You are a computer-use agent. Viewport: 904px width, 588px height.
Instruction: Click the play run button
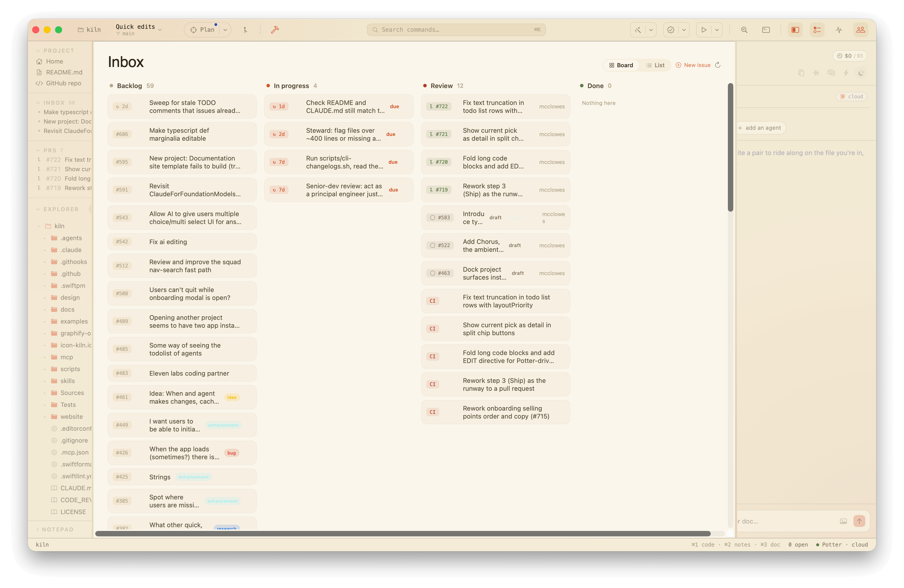(704, 30)
